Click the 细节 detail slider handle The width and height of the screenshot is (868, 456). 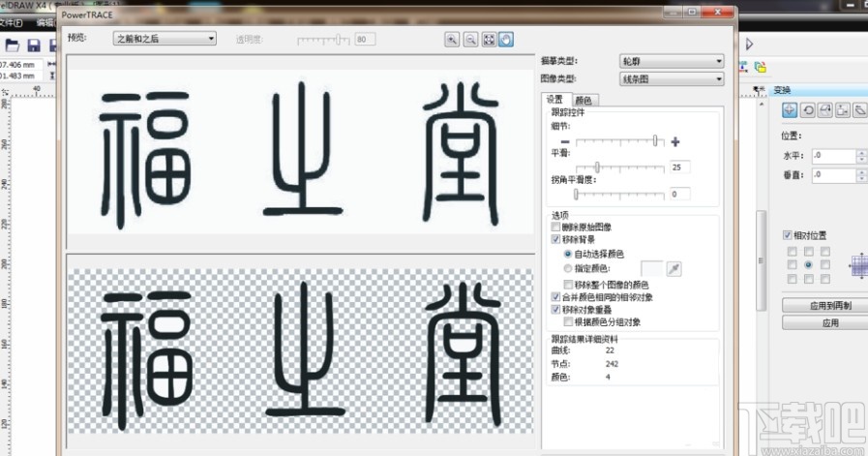[x=655, y=140]
